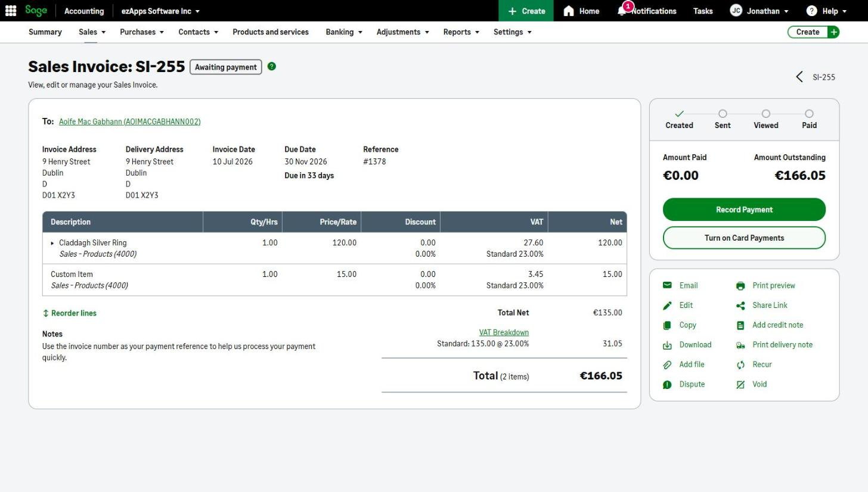Open the Settings navigation menu
The width and height of the screenshot is (868, 492).
click(512, 32)
